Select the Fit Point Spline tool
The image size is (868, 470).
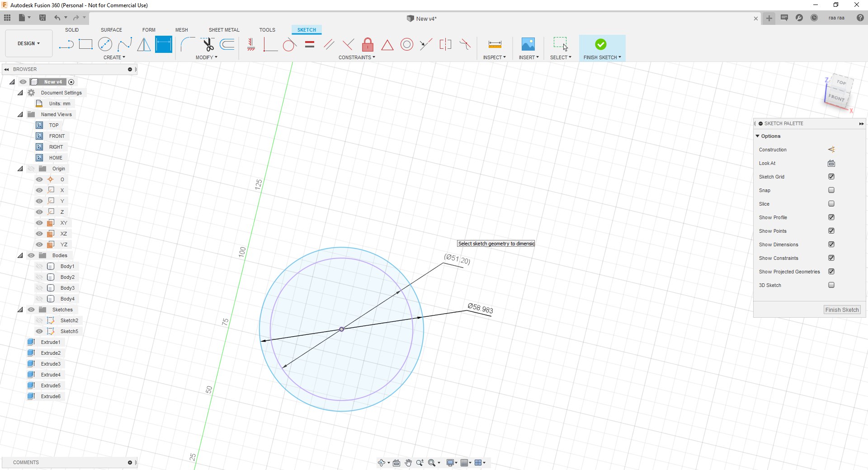click(x=124, y=44)
